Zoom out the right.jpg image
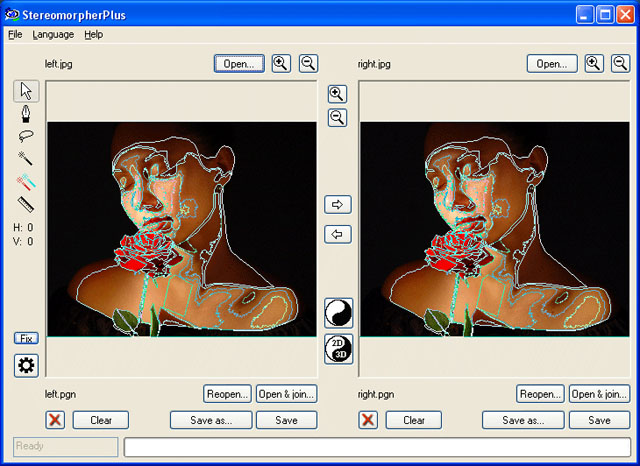Screen dimensions: 640x466 tap(620, 63)
